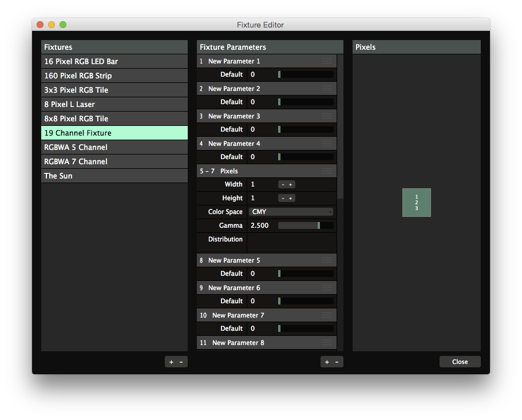The image size is (522, 420).
Task: Click drag handle of New Parameter 5
Action: [x=327, y=260]
